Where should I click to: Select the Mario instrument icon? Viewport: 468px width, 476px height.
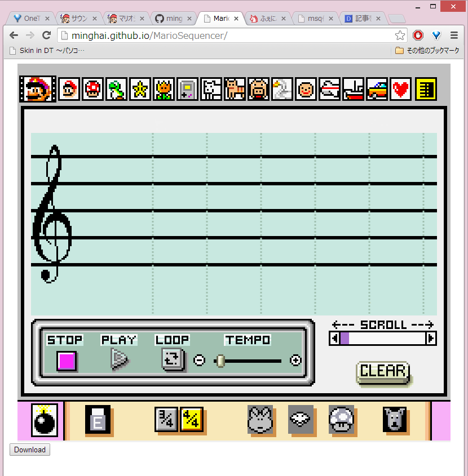36,89
